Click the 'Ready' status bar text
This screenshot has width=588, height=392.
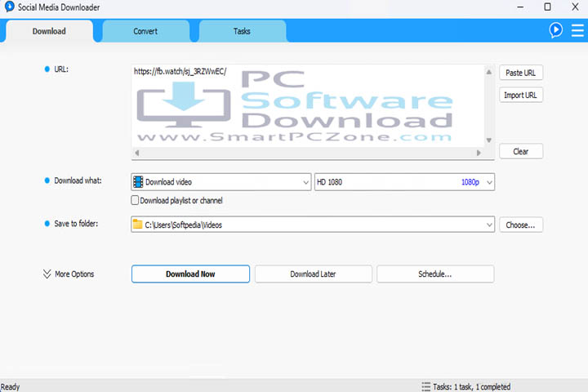point(10,387)
